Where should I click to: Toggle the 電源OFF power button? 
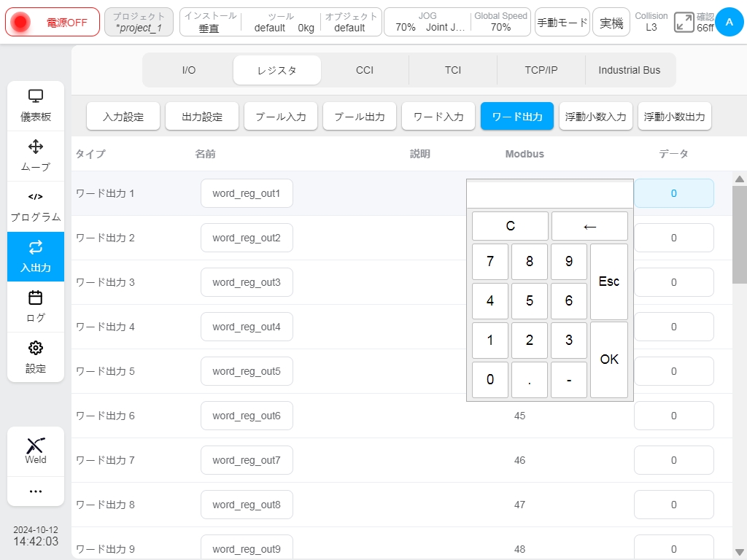click(x=53, y=22)
